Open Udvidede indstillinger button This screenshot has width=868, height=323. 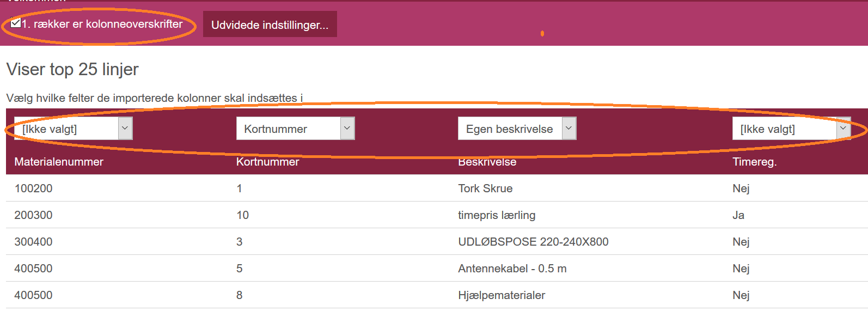[270, 25]
